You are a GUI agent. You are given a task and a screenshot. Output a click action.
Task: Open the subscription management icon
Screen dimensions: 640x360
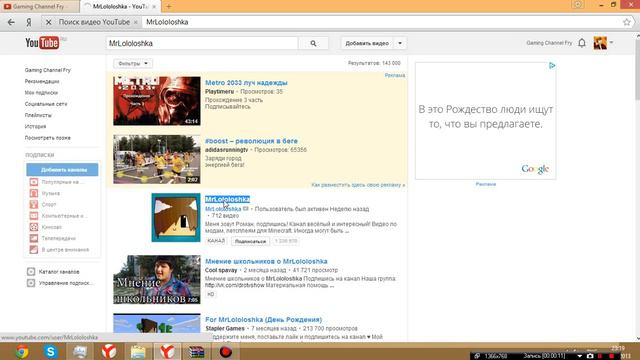(31, 282)
